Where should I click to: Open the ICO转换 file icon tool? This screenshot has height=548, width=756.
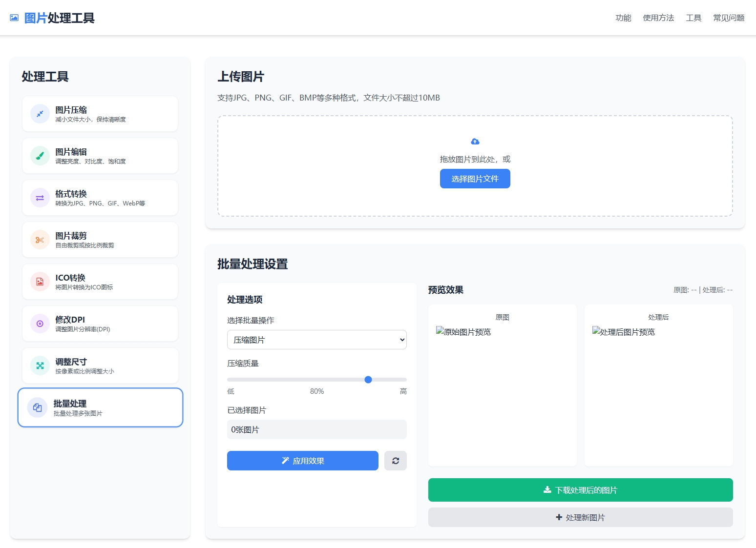point(40,282)
